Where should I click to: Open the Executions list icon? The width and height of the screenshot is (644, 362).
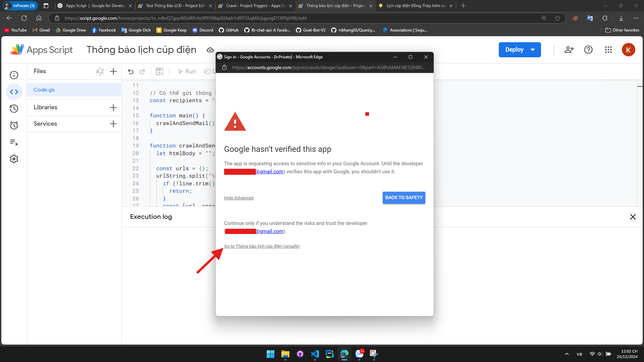[x=14, y=142]
